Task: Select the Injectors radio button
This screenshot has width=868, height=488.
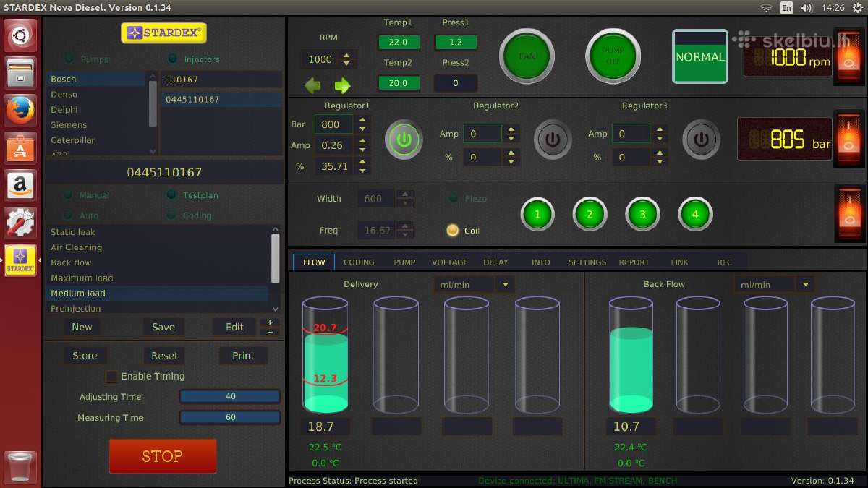Action: [x=173, y=59]
